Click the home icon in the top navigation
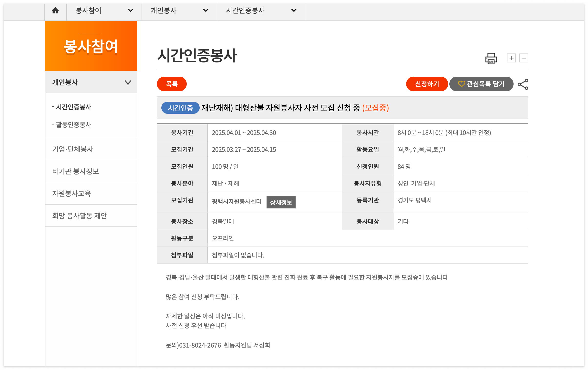This screenshot has width=588, height=370. click(55, 10)
